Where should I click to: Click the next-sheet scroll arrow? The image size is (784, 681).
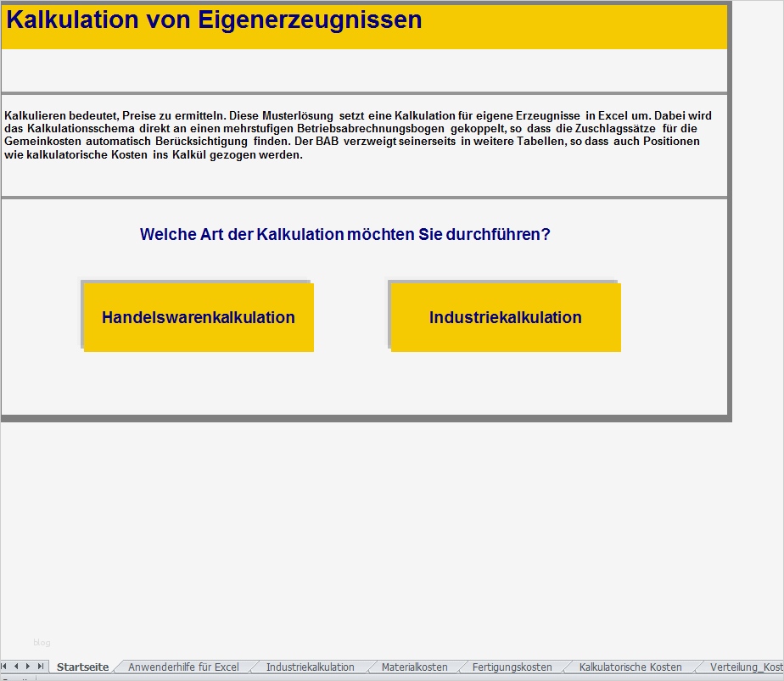(27, 667)
